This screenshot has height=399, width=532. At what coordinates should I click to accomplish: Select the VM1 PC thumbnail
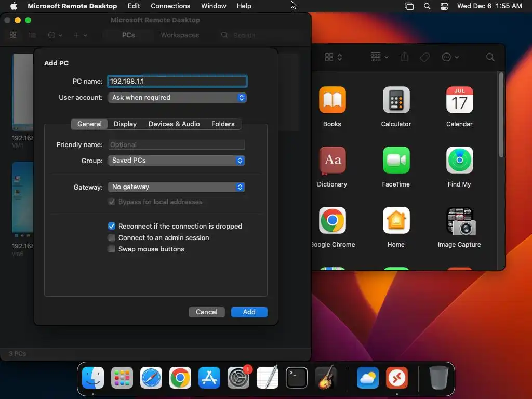[23, 91]
